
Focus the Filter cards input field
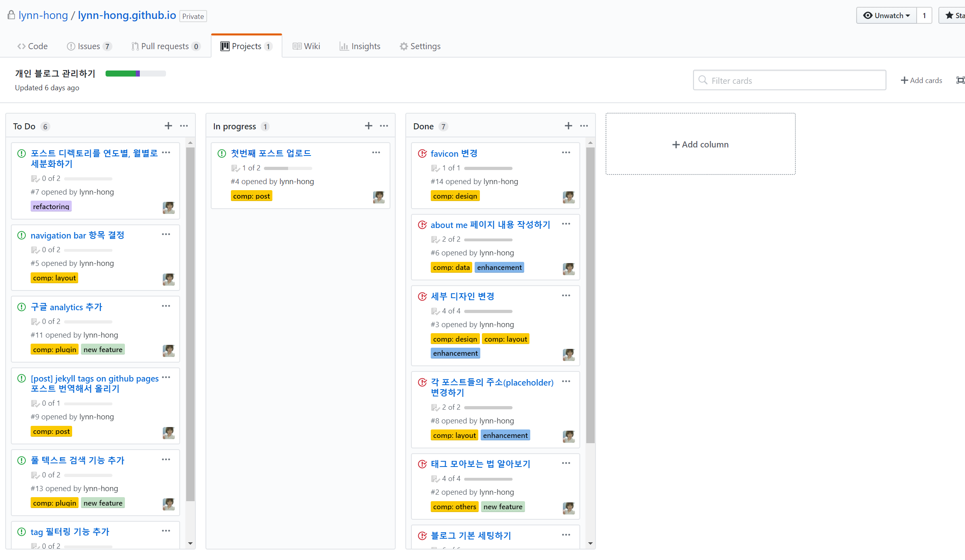tap(789, 80)
